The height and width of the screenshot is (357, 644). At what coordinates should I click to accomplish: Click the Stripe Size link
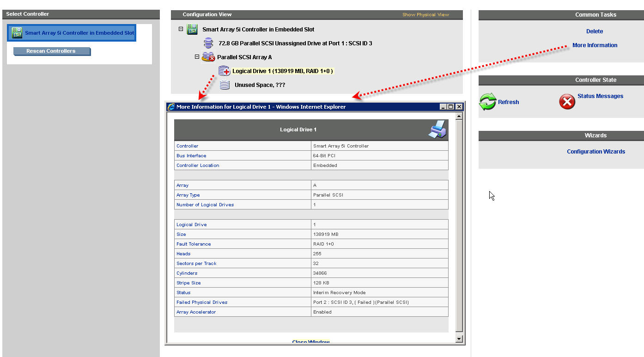point(188,283)
